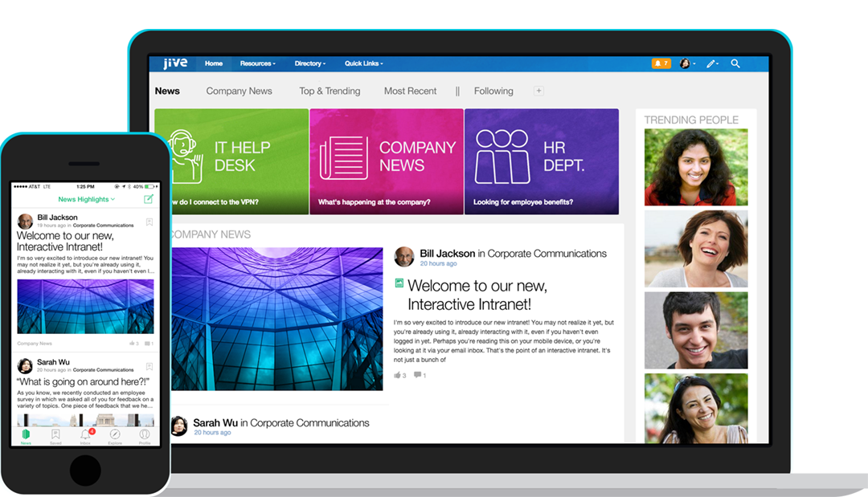Switch to the Company News tab
Viewport: 868px width, 497px height.
(239, 91)
